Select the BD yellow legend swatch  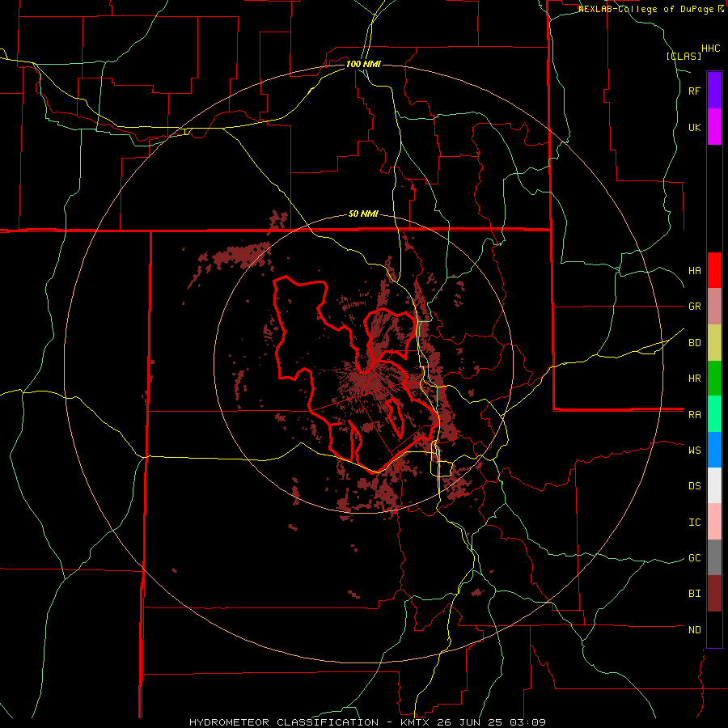714,342
